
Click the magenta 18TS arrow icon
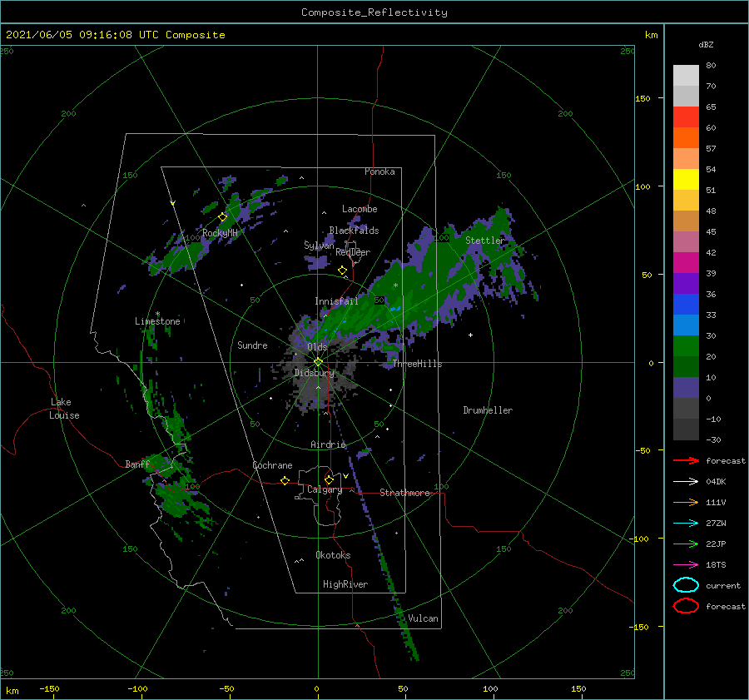686,565
